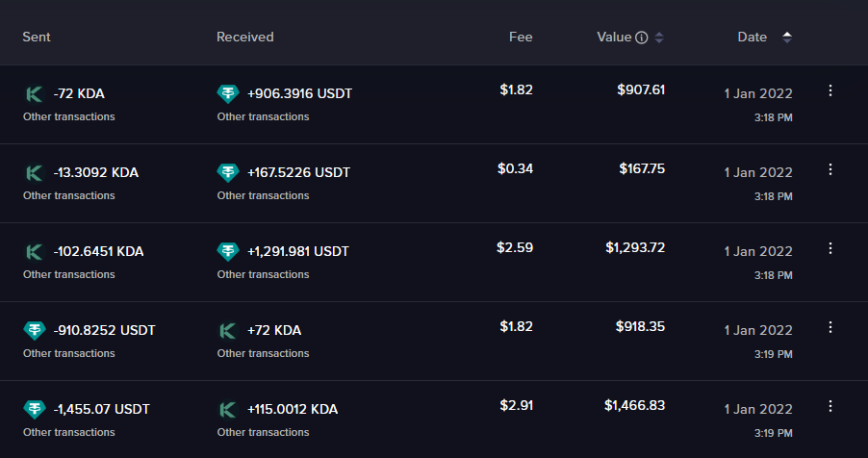Sort transactions by Value column arrows
Screen dimensions: 868x458
(659, 38)
